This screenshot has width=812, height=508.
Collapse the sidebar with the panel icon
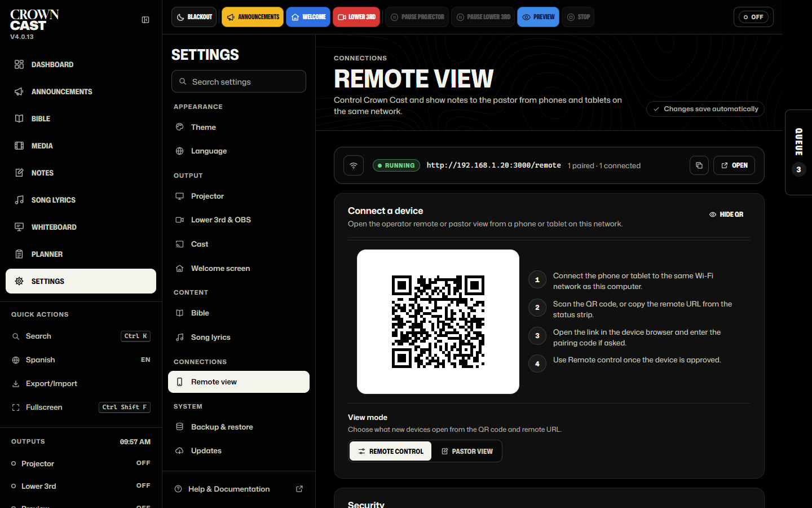(x=145, y=20)
